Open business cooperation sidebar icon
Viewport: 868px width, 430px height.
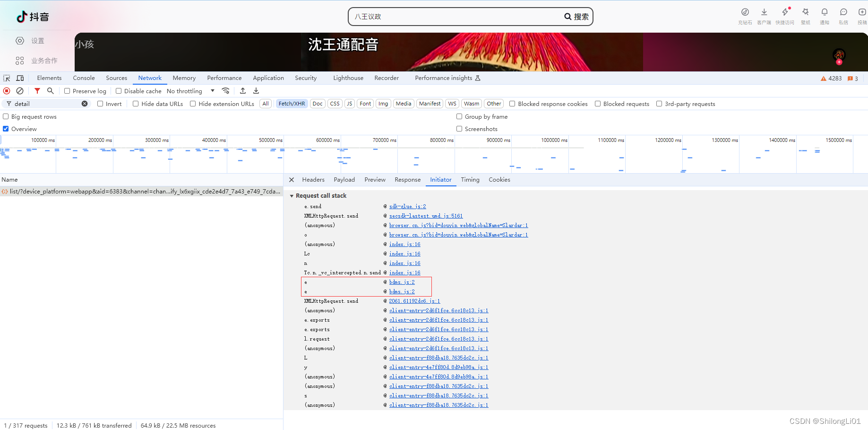(x=20, y=61)
